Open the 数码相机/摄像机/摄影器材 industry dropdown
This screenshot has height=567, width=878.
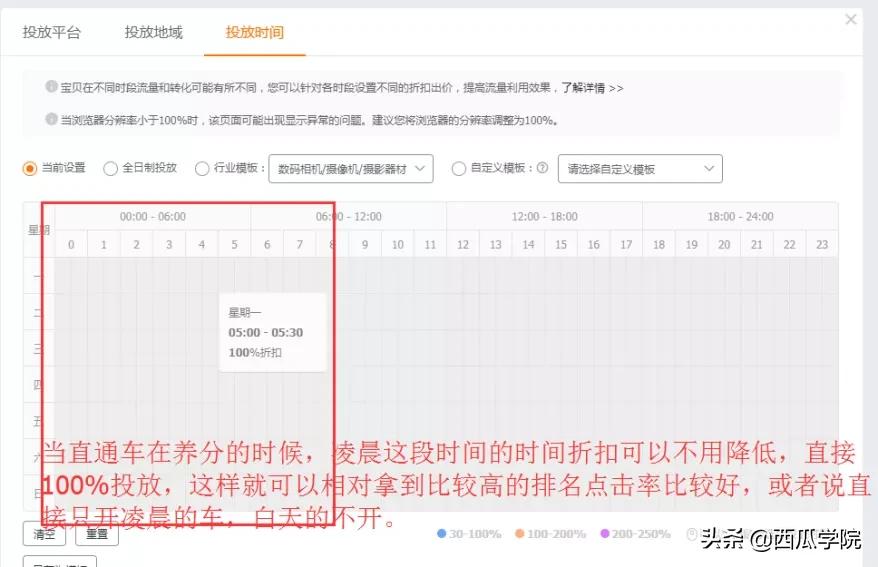click(x=351, y=168)
